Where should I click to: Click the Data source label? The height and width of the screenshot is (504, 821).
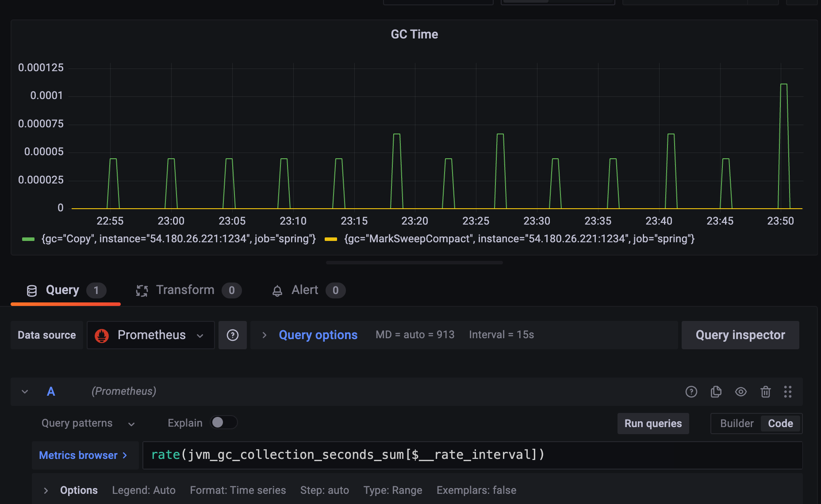coord(47,335)
